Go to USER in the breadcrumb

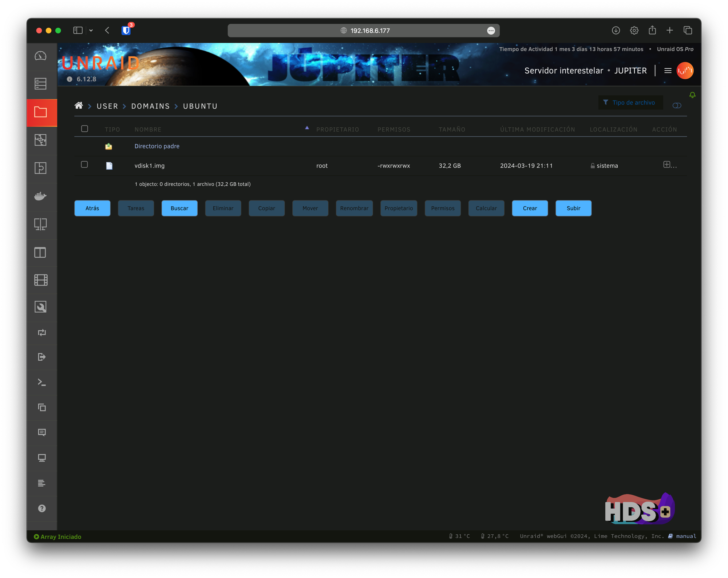coord(107,106)
